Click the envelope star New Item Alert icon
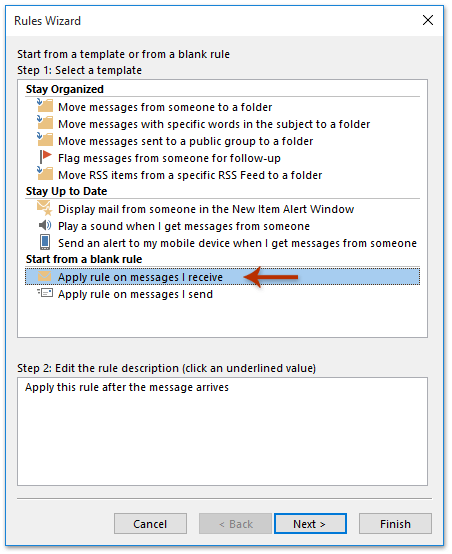The width and height of the screenshot is (452, 554). click(x=45, y=208)
